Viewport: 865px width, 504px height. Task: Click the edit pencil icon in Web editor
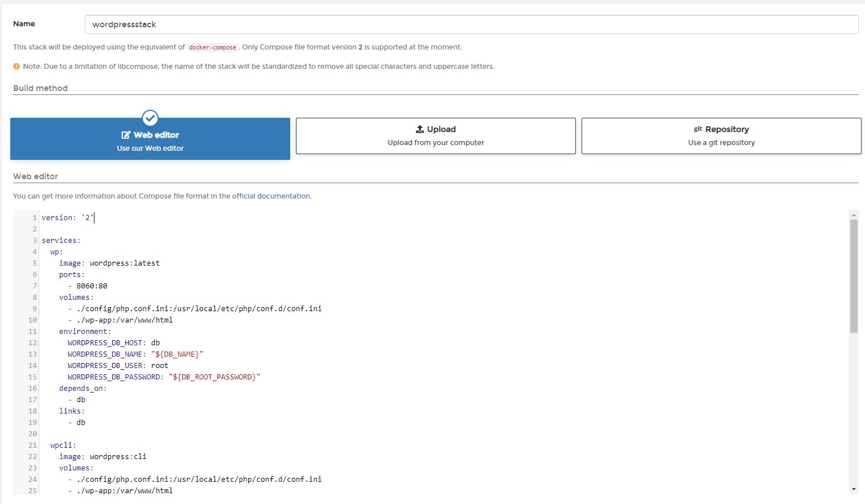126,135
